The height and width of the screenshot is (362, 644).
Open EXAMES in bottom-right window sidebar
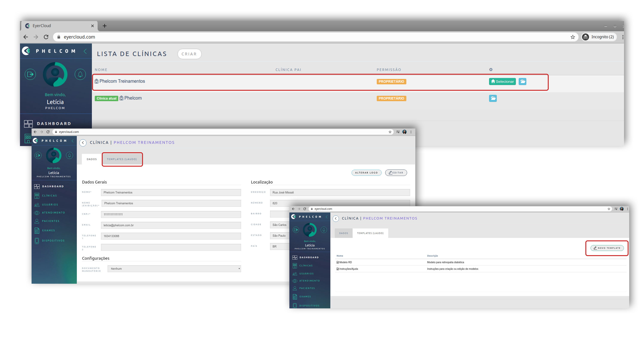(x=302, y=297)
